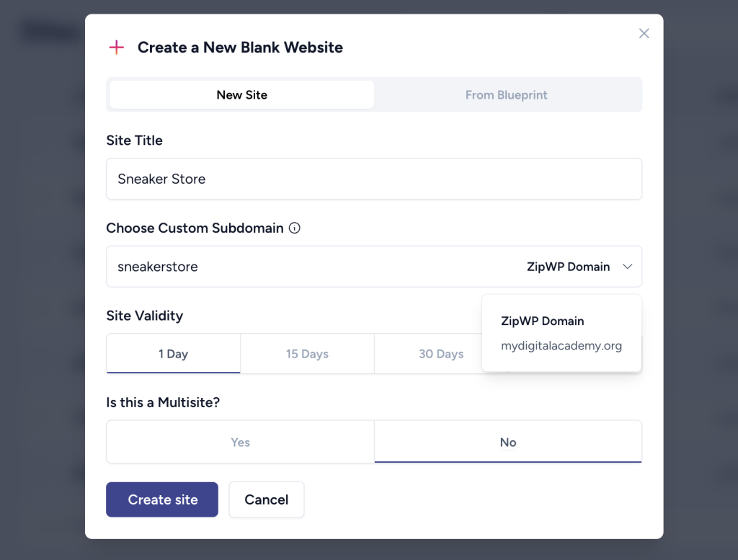Pick 15 Days site validity
738x560 pixels.
(x=307, y=354)
